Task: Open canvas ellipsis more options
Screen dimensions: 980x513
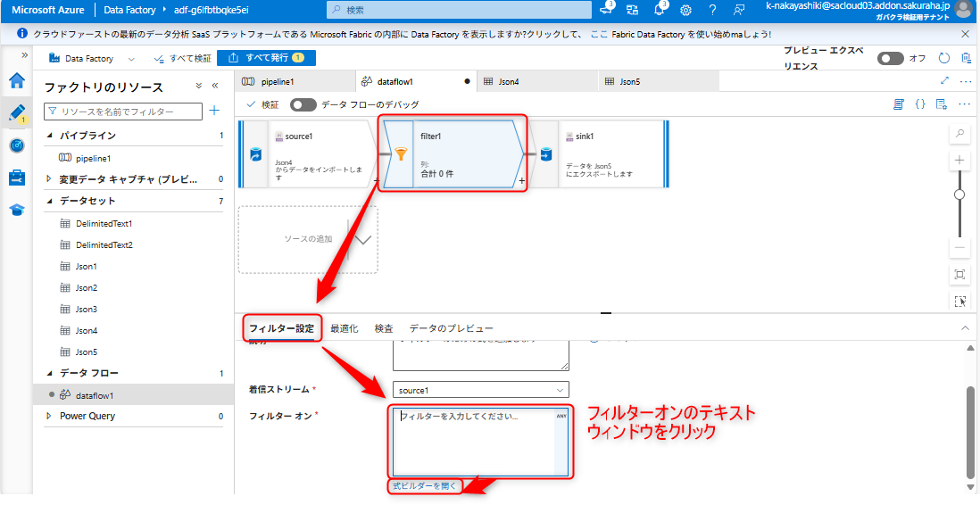Action: point(964,104)
